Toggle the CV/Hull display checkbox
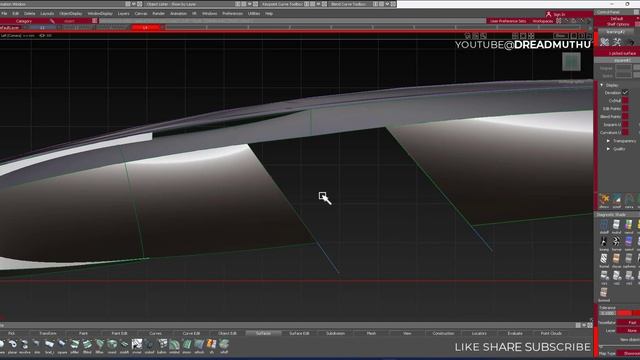Screen dimensions: 640x360 click(x=625, y=100)
